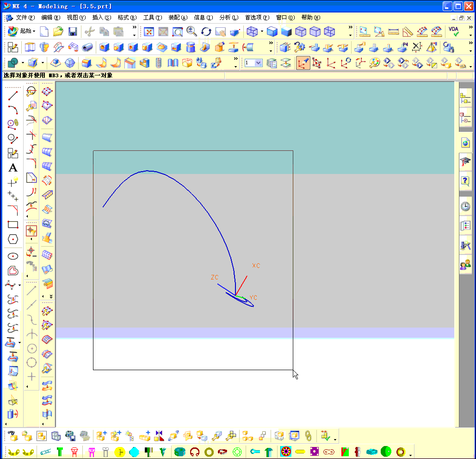The height and width of the screenshot is (459, 476).
Task: Expand the feature toolbar overflow chevron
Action: point(271,43)
